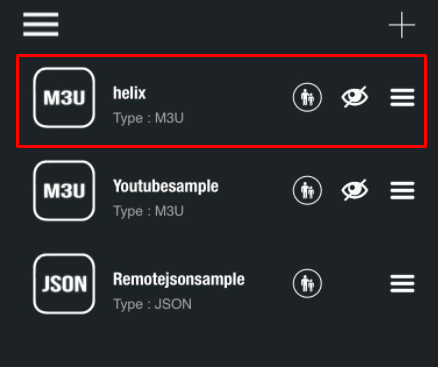The width and height of the screenshot is (438, 367).
Task: Click the M3U badge icon of helix
Action: [x=64, y=98]
